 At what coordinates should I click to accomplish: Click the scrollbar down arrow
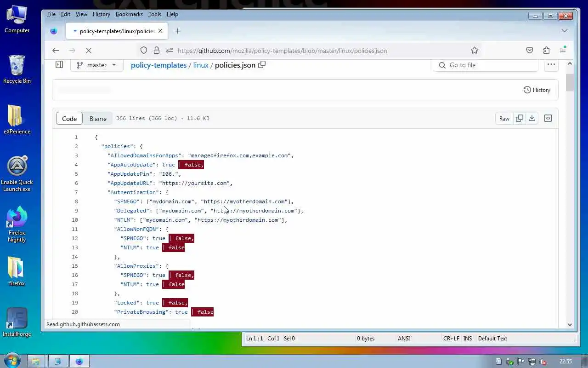pos(570,324)
